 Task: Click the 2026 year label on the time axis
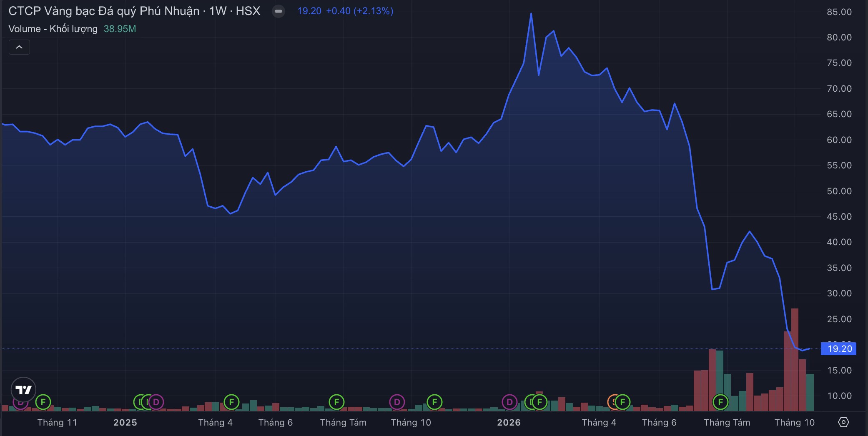point(509,423)
